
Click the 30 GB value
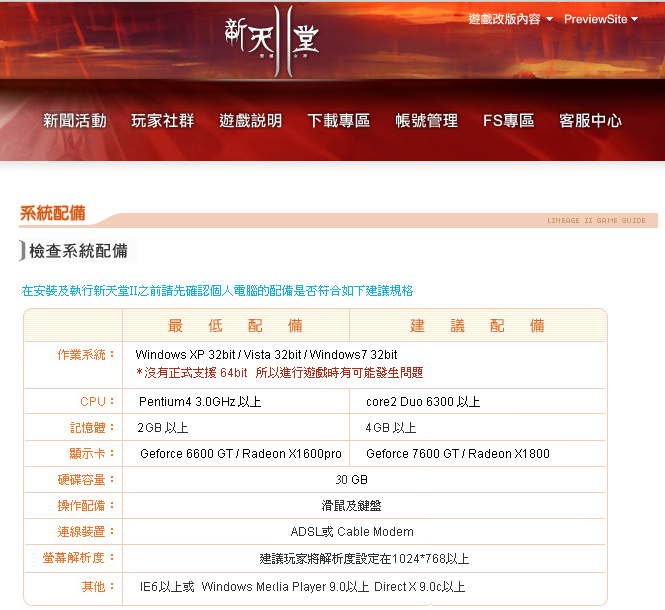pos(351,480)
